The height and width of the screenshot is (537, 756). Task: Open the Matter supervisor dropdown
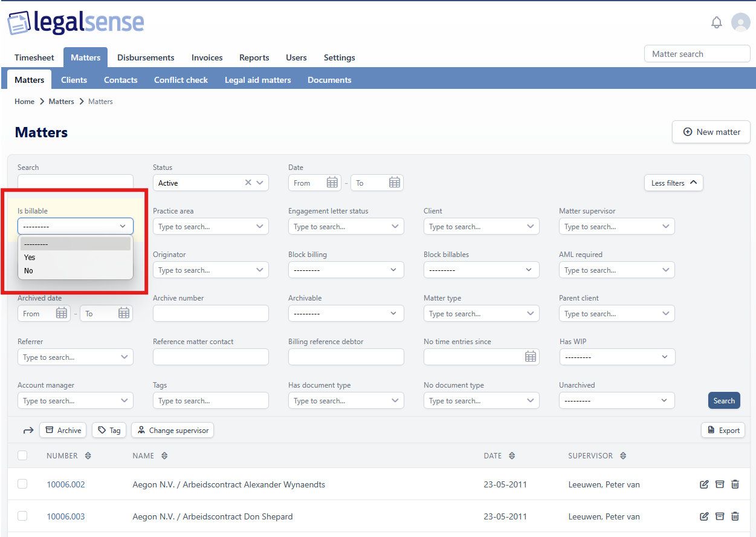point(617,227)
